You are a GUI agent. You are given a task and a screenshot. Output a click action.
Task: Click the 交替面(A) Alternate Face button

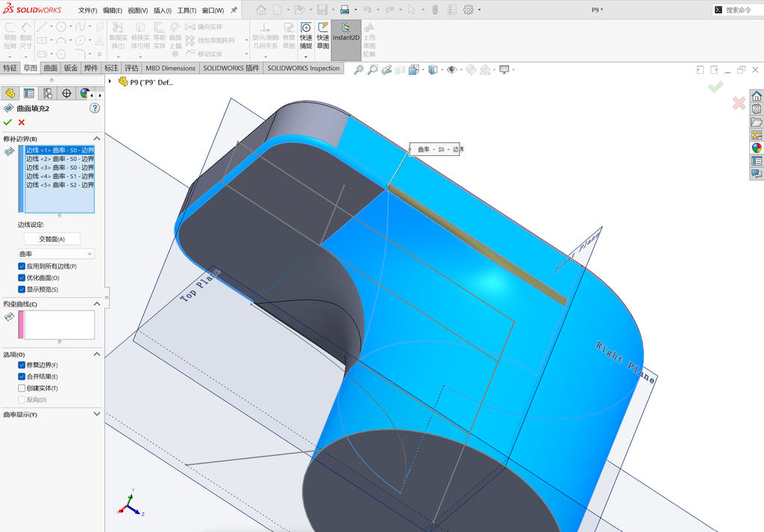point(52,239)
